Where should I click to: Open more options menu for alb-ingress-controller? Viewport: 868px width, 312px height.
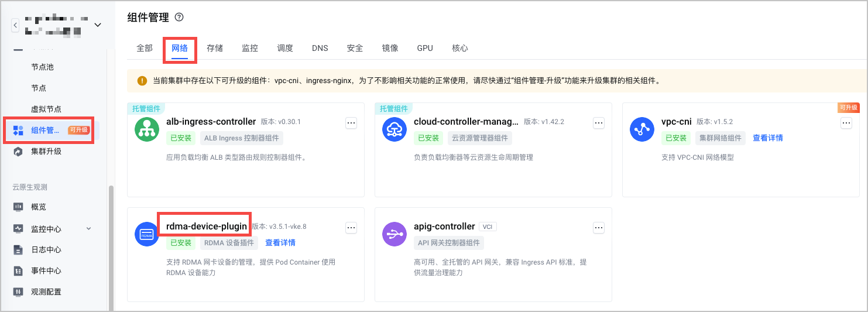pyautogui.click(x=351, y=123)
